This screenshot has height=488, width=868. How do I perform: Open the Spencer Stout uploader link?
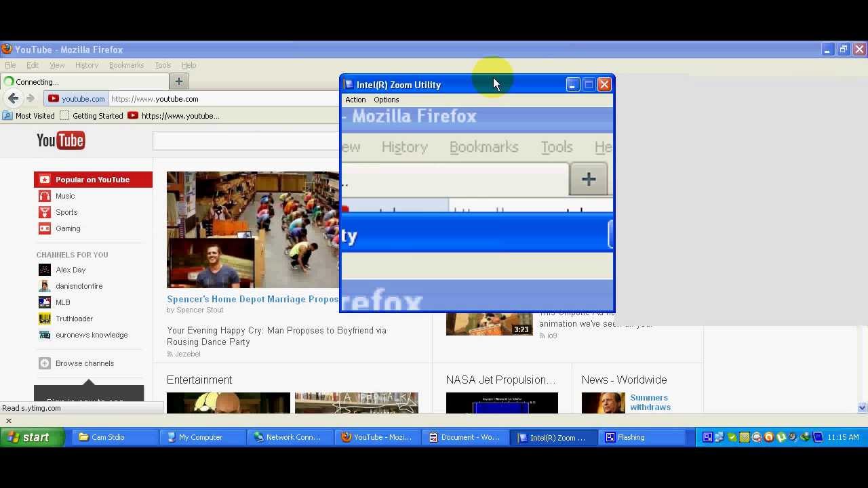pos(199,310)
